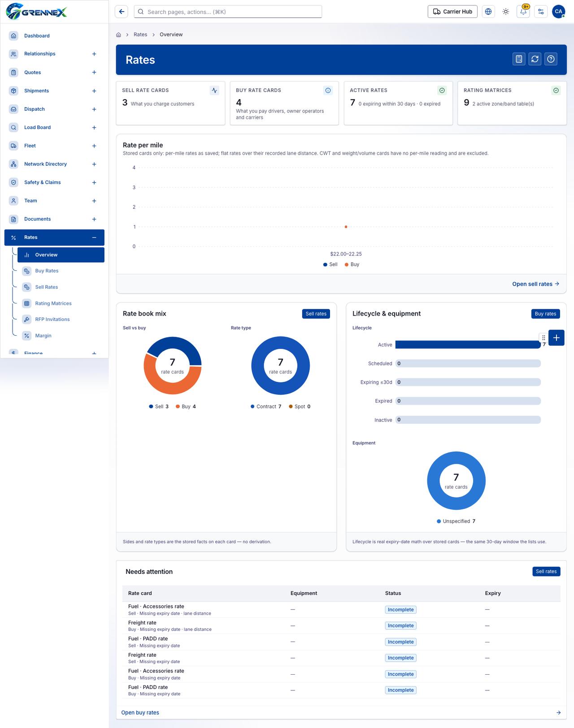Click the home breadcrumb icon
The height and width of the screenshot is (728, 574).
pos(118,35)
